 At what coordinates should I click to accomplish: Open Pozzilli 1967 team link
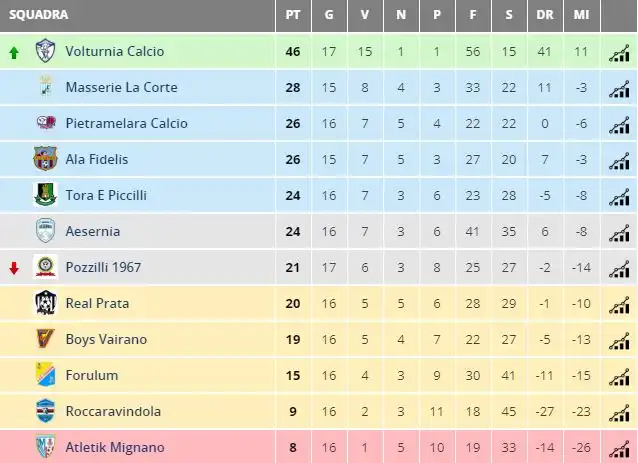(x=103, y=267)
